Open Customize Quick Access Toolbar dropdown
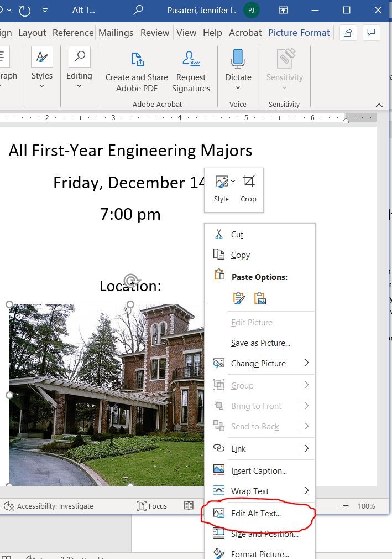The height and width of the screenshot is (559, 392). [x=45, y=11]
